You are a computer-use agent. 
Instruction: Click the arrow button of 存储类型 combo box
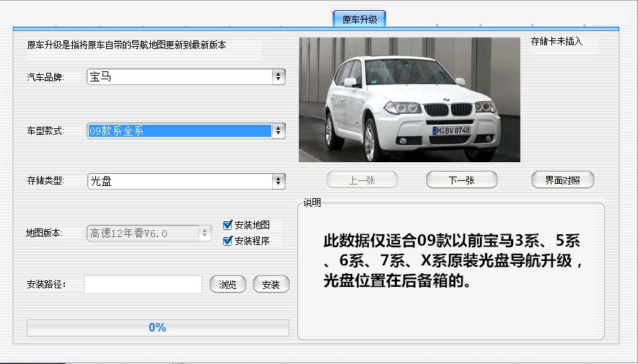point(279,181)
